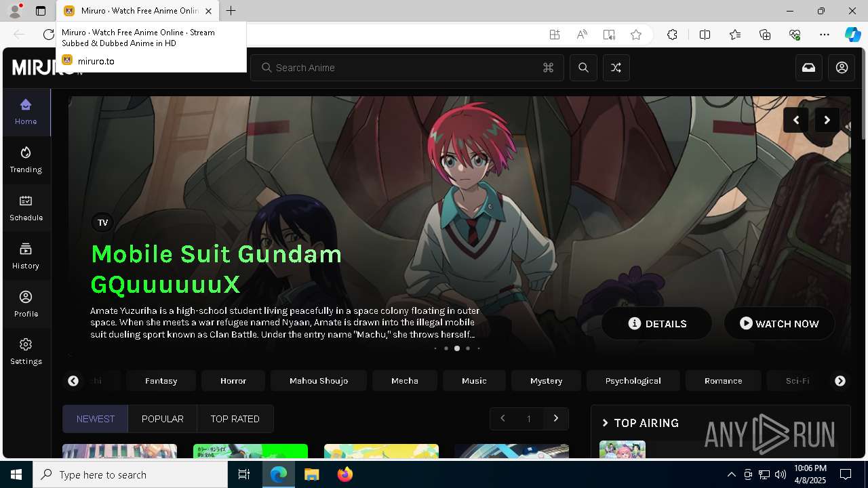Select the active banner slide indicator dot

[x=457, y=348]
